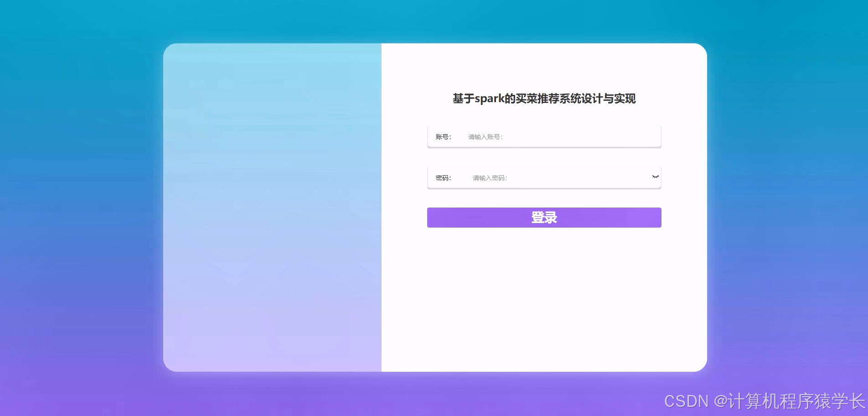Click the page title 基于spark的买菜推荐系统设计与实现

click(x=544, y=99)
